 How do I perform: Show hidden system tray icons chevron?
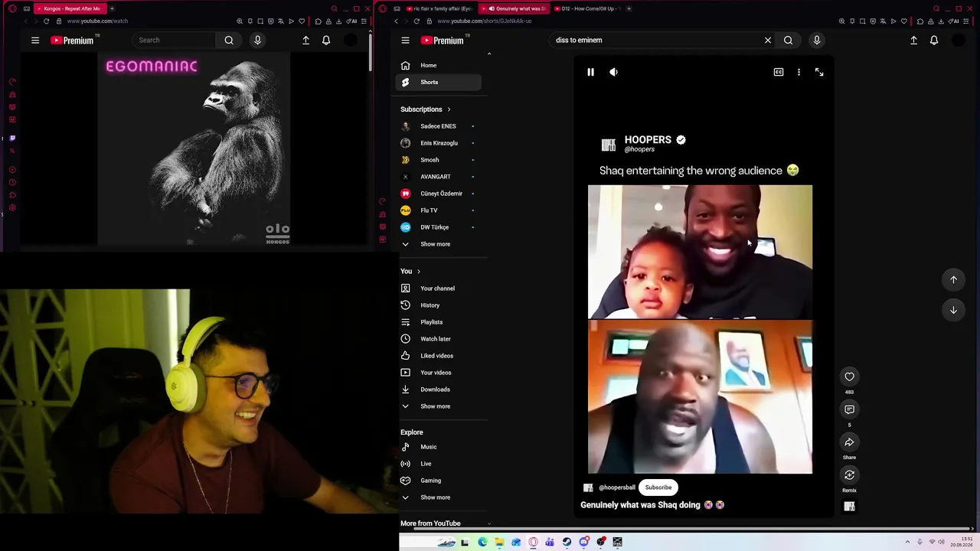click(907, 542)
